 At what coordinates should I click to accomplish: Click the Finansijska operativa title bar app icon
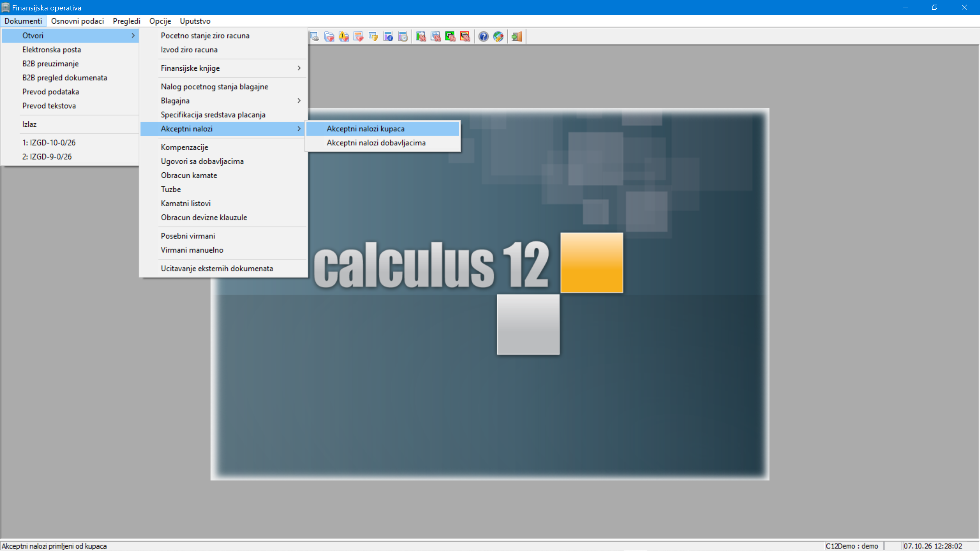5,7
